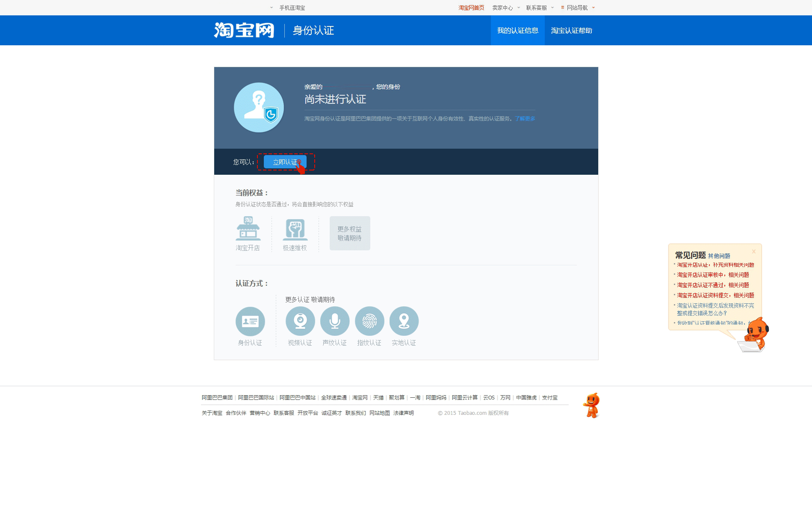This screenshot has height=505, width=812.
Task: Open 支付宝 footer link
Action: point(550,397)
